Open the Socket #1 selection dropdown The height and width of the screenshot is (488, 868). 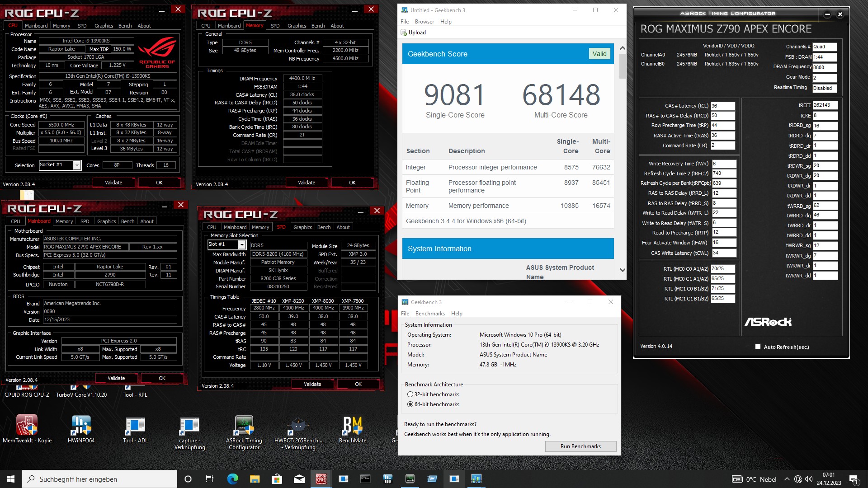click(x=77, y=165)
